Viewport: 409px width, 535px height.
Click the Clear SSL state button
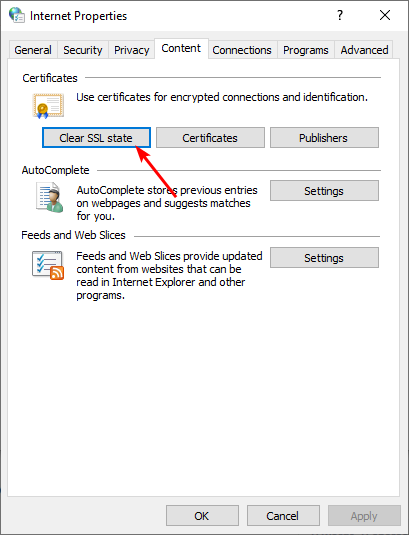click(96, 138)
